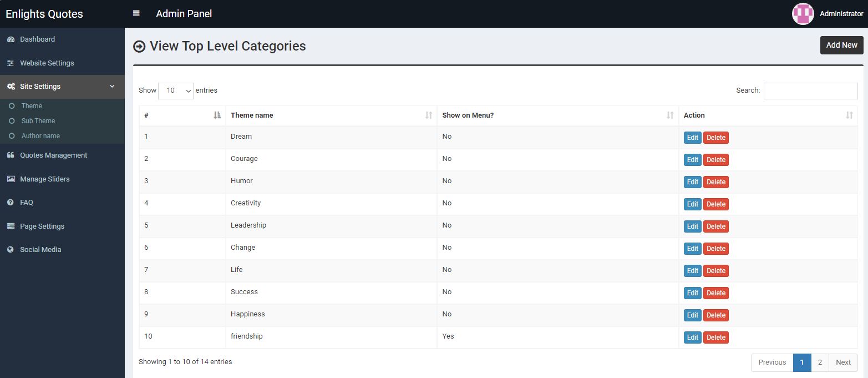Click the friendship theme name cell
The height and width of the screenshot is (378, 868).
331,337
